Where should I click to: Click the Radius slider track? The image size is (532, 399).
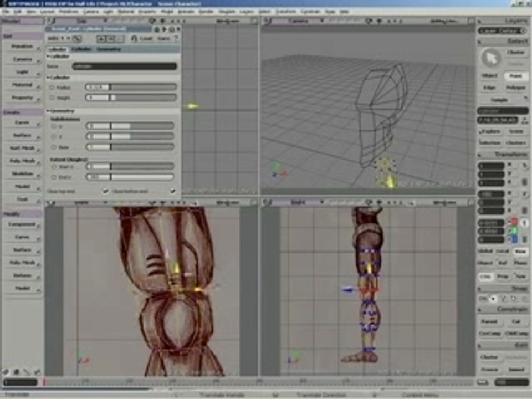point(131,88)
